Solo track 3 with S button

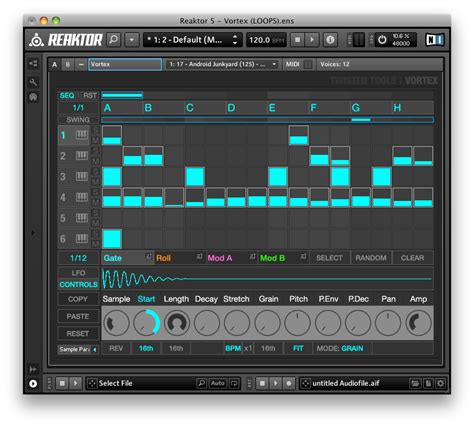pyautogui.click(x=95, y=171)
